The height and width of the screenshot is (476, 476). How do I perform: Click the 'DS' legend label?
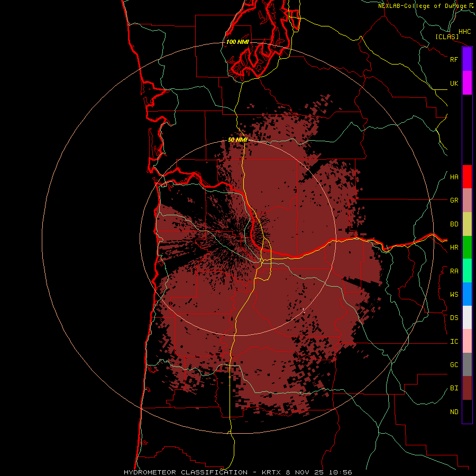454,318
